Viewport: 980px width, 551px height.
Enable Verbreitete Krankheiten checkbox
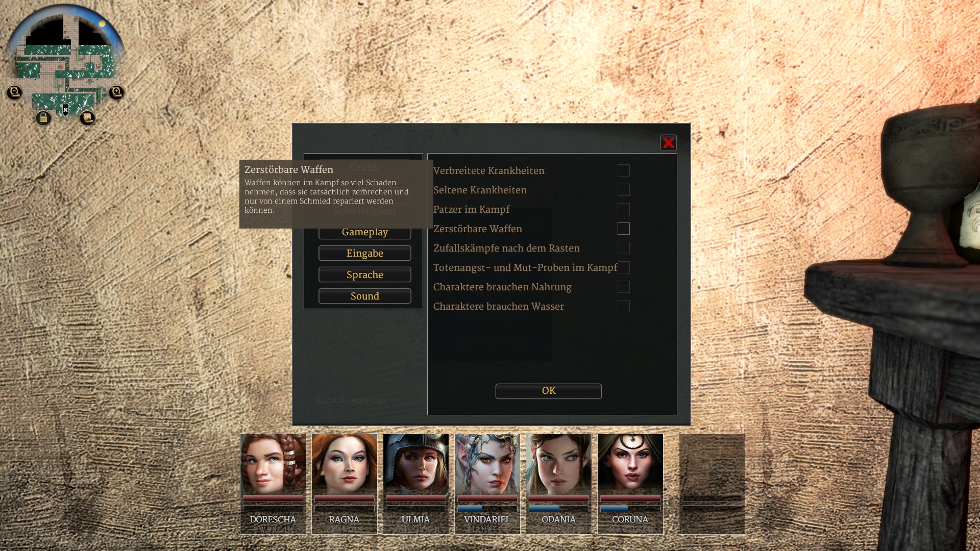(x=623, y=170)
